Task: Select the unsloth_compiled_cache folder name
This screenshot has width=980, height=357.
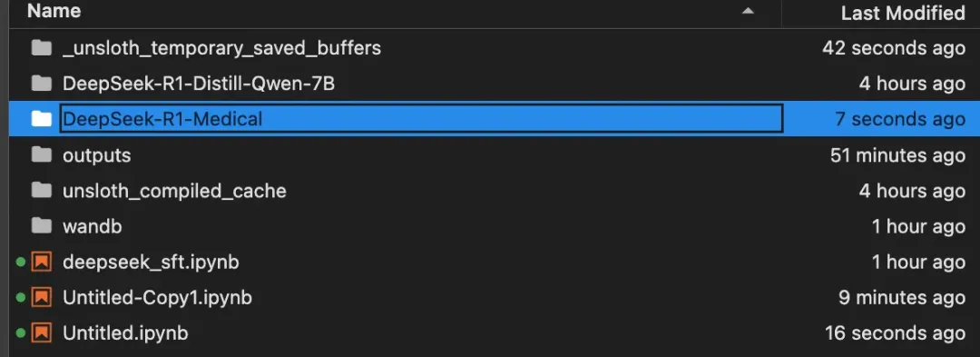Action: [x=174, y=191]
